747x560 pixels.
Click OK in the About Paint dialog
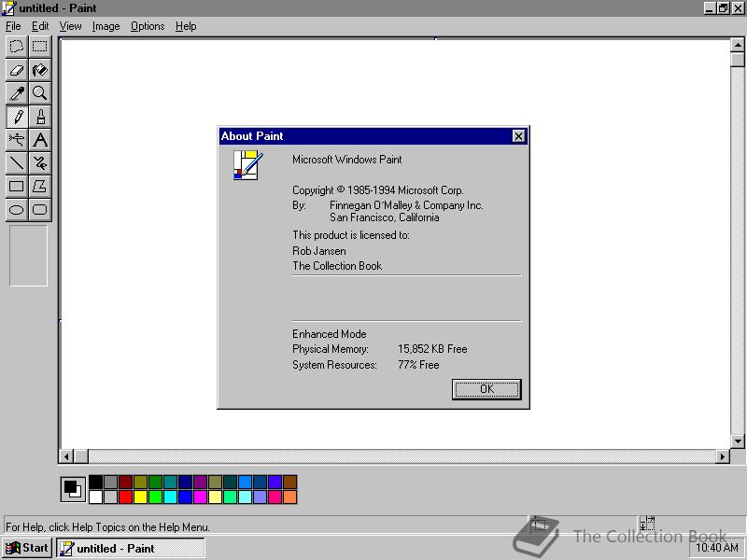pyautogui.click(x=486, y=389)
